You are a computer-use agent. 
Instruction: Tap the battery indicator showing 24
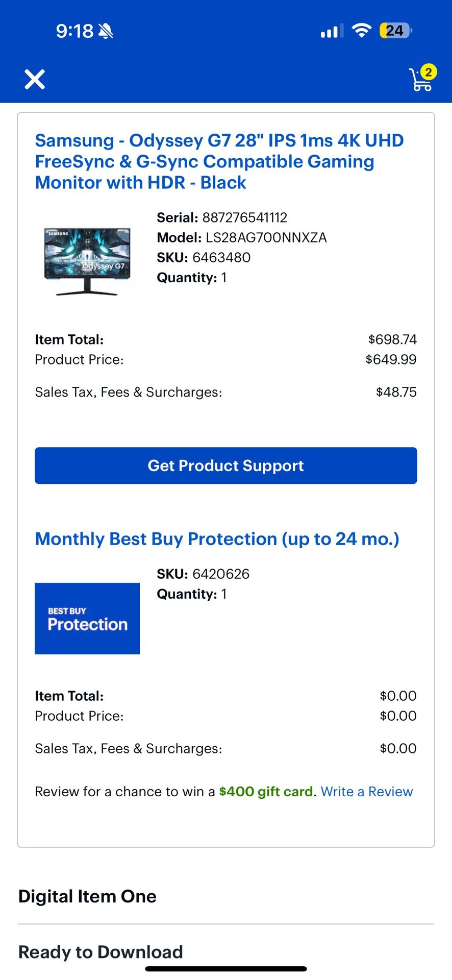[x=395, y=31]
